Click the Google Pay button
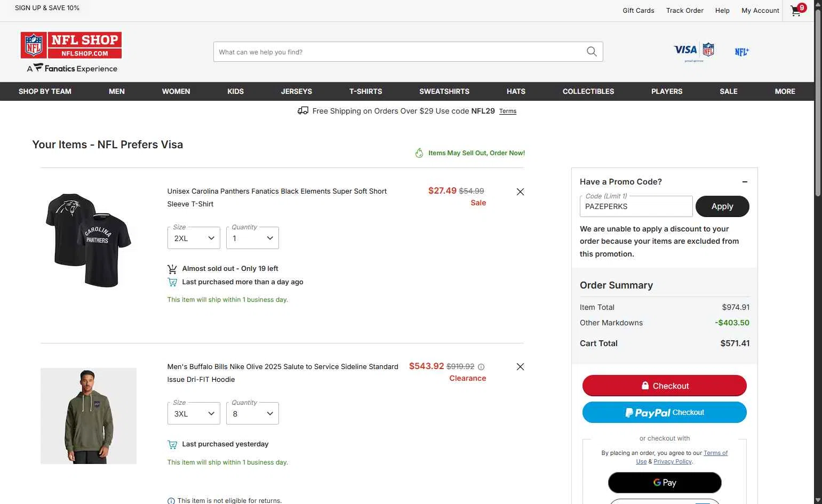The image size is (822, 504). (x=665, y=483)
